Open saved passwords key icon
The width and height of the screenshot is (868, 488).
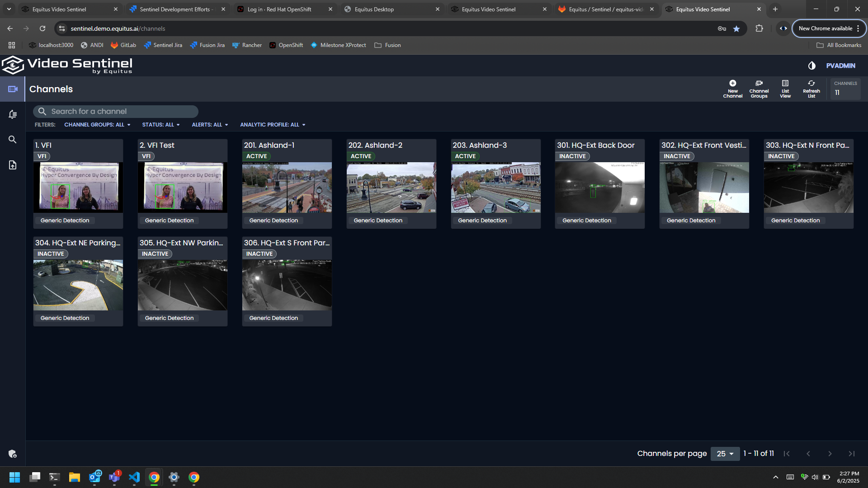click(722, 28)
